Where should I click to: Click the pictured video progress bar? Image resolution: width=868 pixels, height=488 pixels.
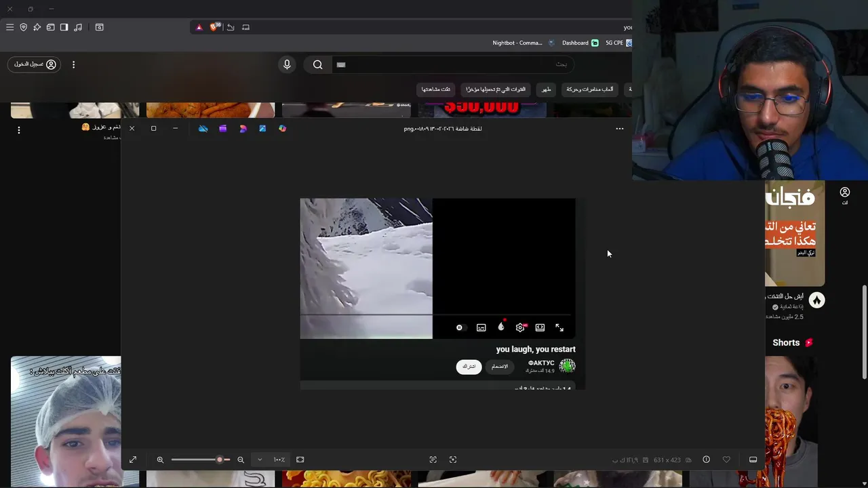pyautogui.click(x=435, y=315)
